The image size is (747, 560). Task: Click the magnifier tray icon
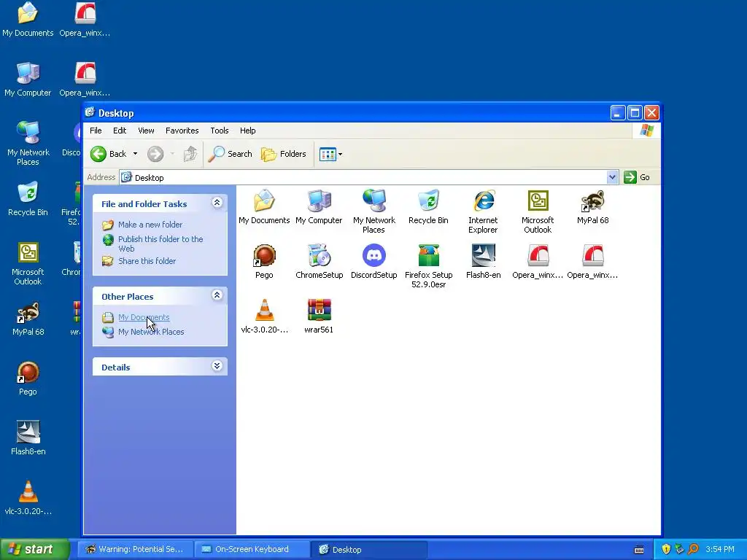click(693, 549)
